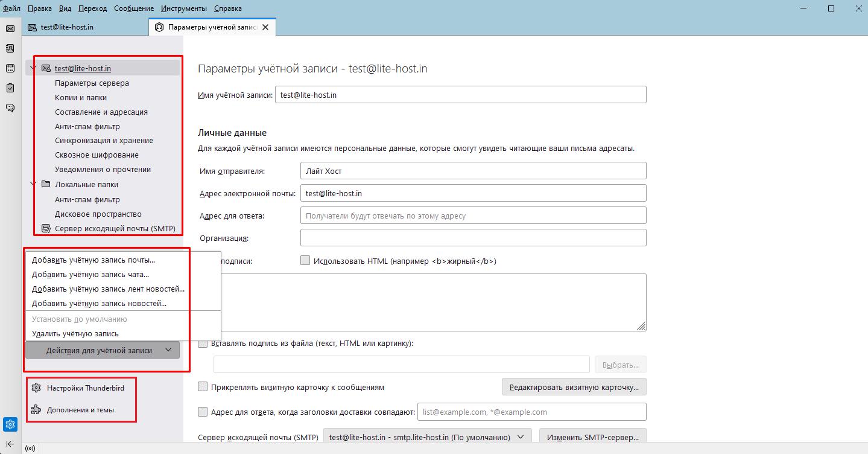Click the Локальные папки folder icon
This screenshot has height=454, width=868.
point(45,185)
